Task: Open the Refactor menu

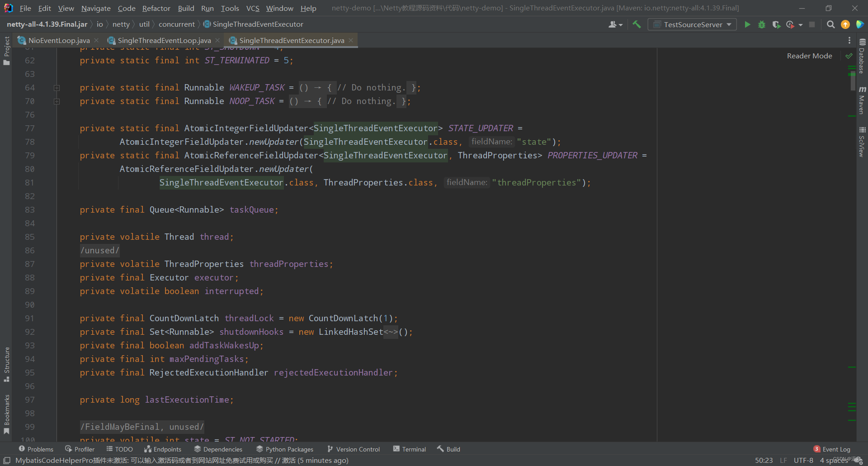Action: [156, 8]
